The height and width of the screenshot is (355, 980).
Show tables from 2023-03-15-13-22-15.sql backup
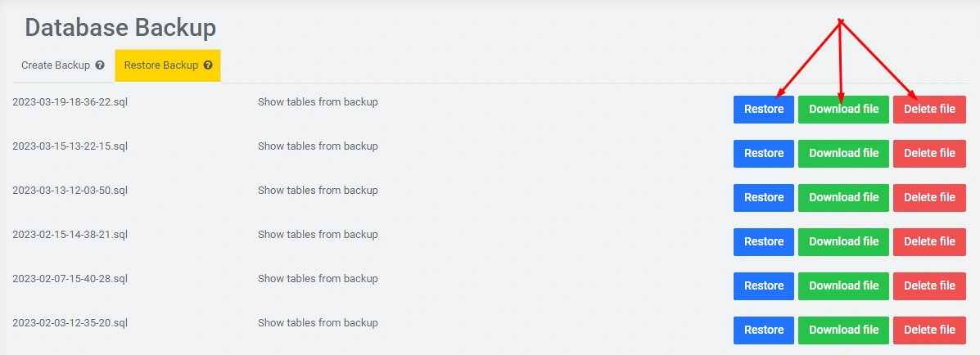coord(318,146)
